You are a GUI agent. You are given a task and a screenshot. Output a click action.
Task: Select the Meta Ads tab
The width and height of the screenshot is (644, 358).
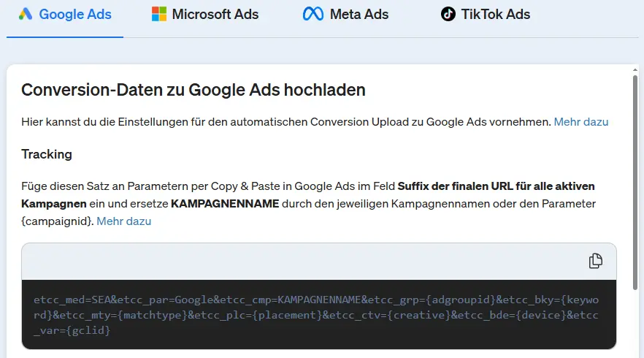click(x=345, y=15)
